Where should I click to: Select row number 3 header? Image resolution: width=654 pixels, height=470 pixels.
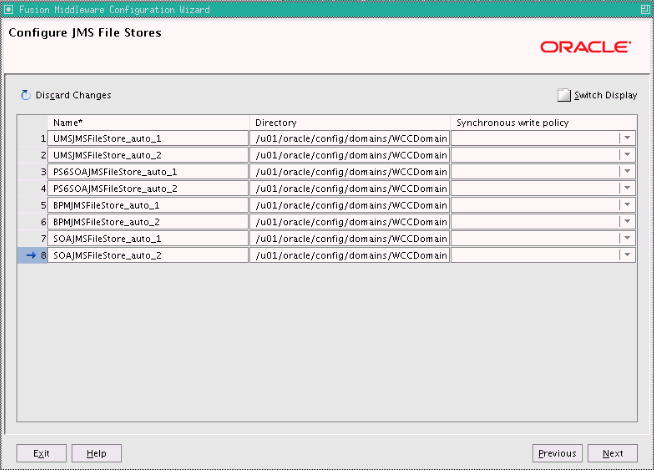point(33,171)
